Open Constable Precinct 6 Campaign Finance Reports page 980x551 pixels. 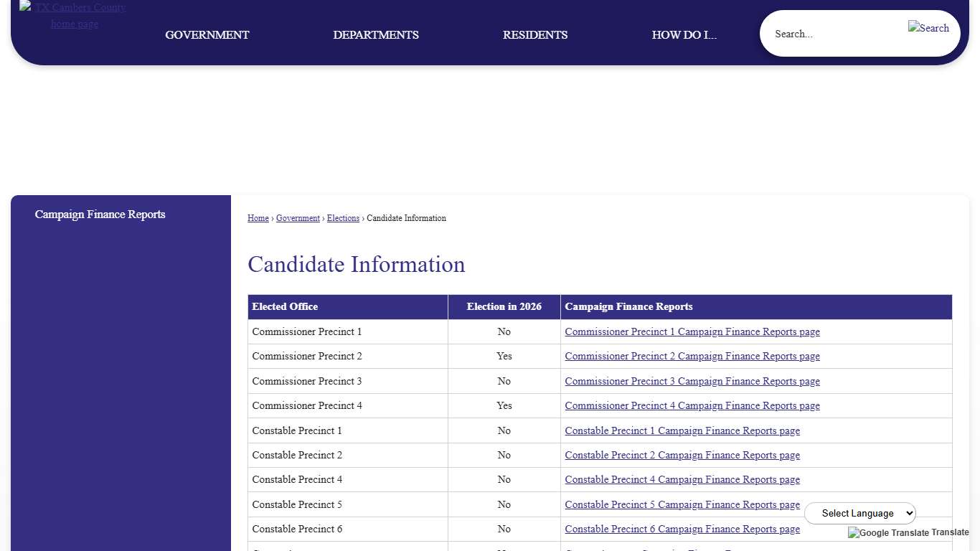[682, 529]
